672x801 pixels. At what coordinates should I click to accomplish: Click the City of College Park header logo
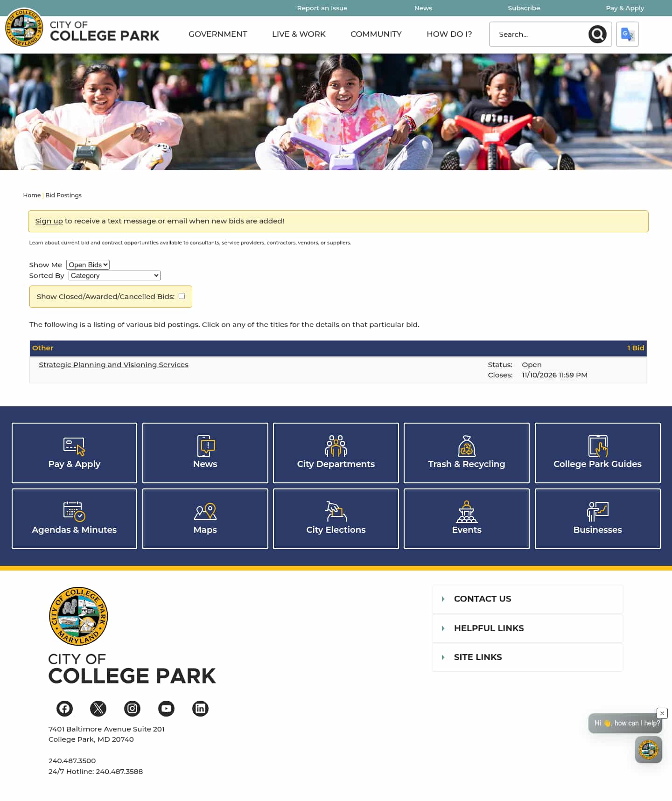(82, 28)
